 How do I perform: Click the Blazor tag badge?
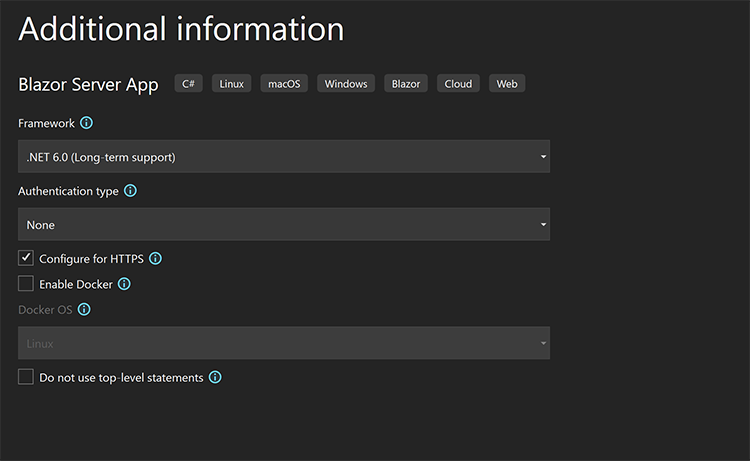pos(406,83)
